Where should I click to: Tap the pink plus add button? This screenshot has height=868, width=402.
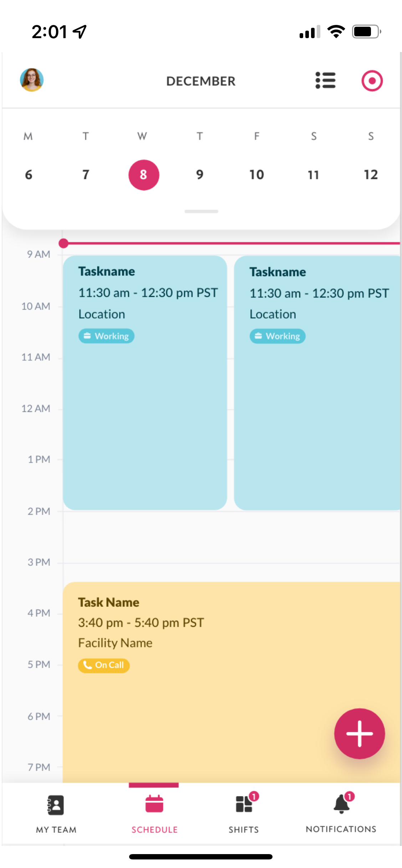359,733
